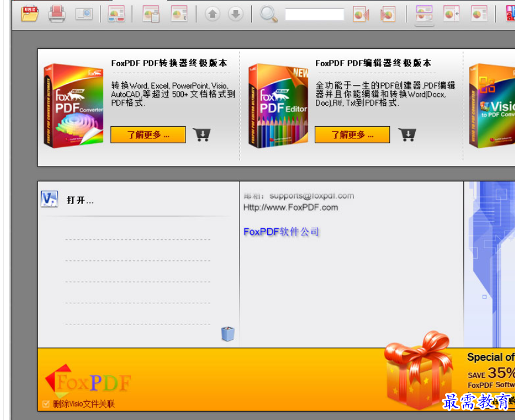Click the download cart icon for PDF转换器

click(x=201, y=134)
